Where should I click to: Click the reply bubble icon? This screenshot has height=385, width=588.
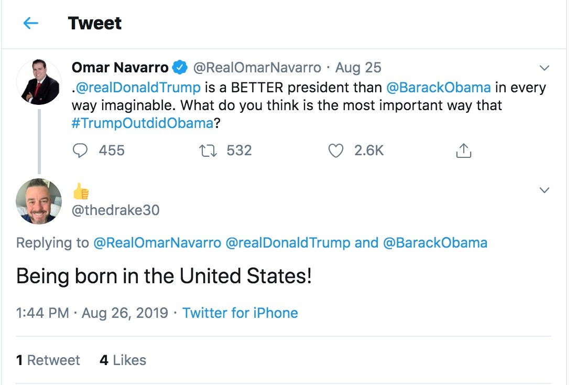(x=80, y=151)
